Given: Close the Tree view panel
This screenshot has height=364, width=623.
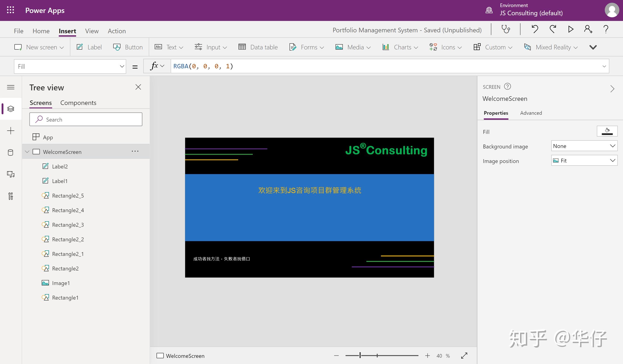Looking at the screenshot, I should click(138, 87).
